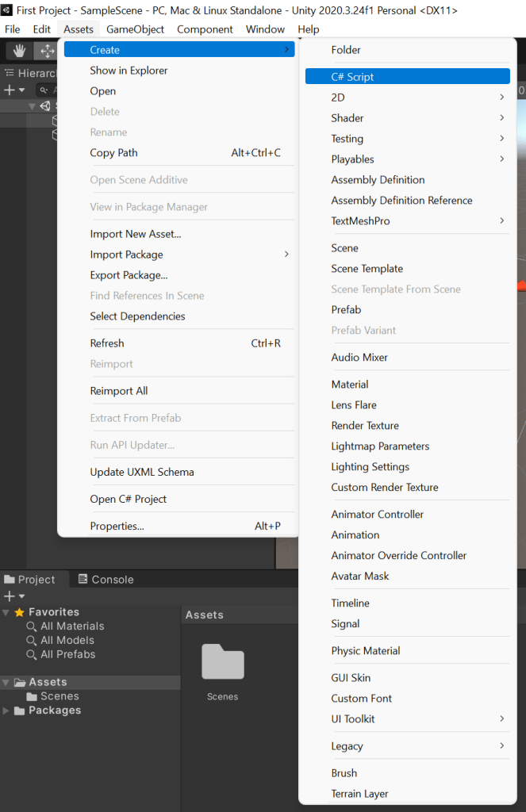526x812 pixels.
Task: Expand the TextMeshPro submenu
Action: pos(408,220)
